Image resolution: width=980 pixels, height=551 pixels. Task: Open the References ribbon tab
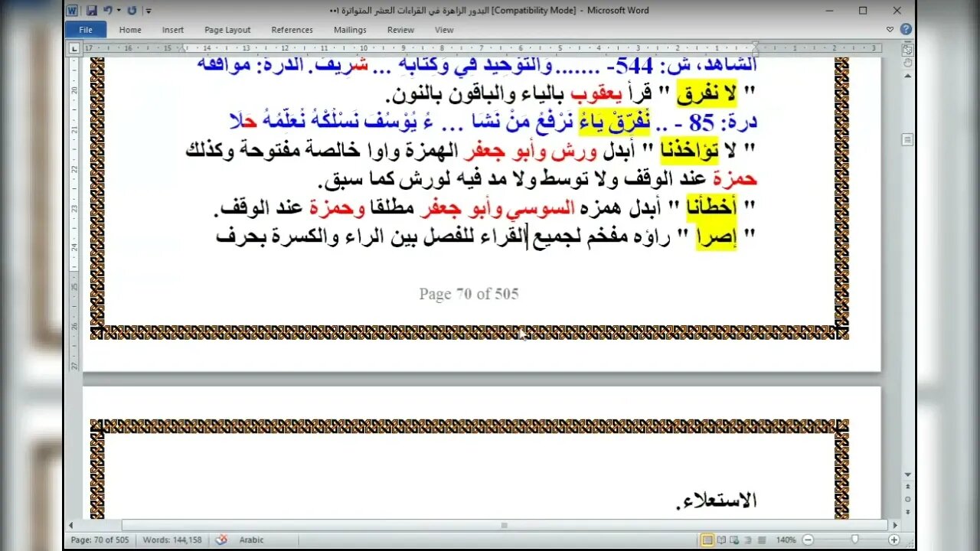[292, 30]
